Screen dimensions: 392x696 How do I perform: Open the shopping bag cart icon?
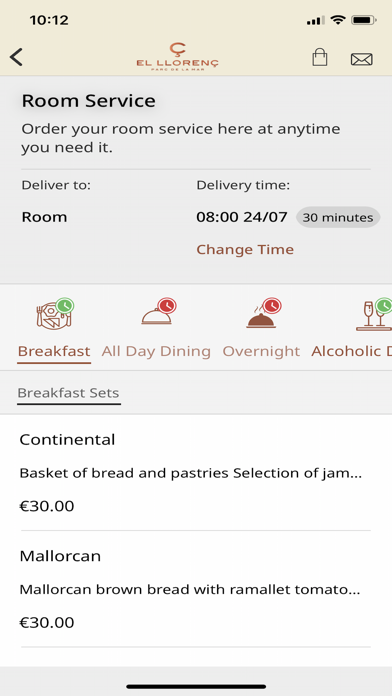320,57
